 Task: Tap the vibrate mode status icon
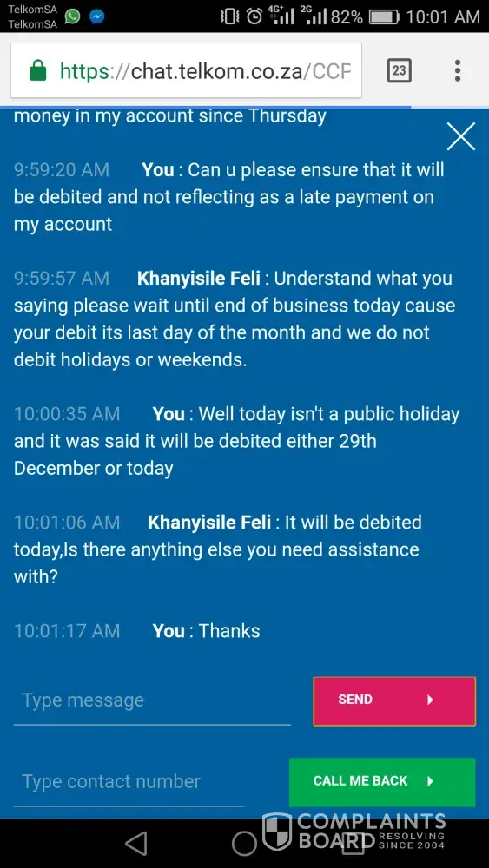[x=230, y=16]
